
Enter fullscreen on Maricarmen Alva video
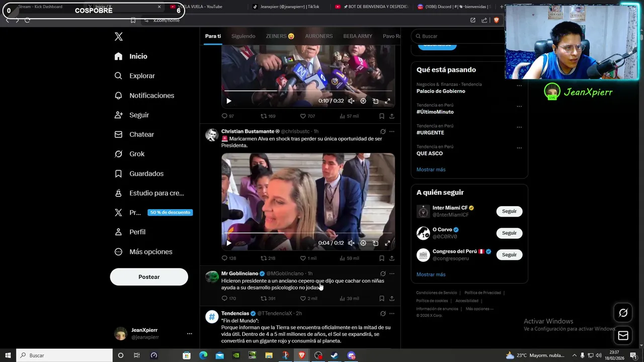coord(387,243)
